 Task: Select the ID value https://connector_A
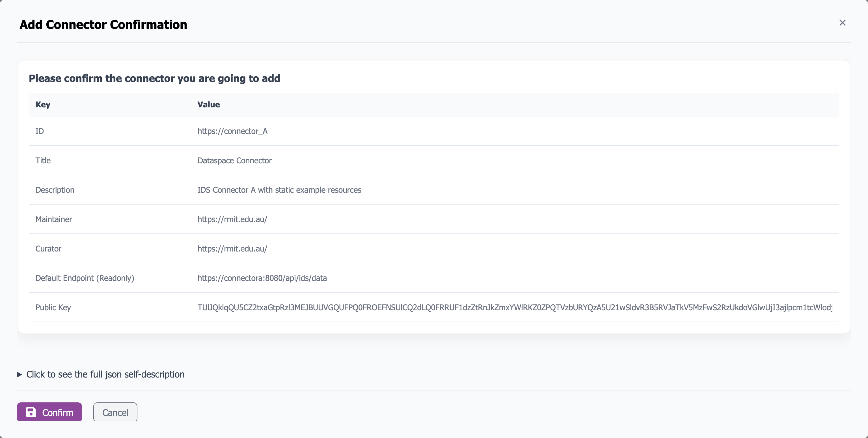coord(232,131)
